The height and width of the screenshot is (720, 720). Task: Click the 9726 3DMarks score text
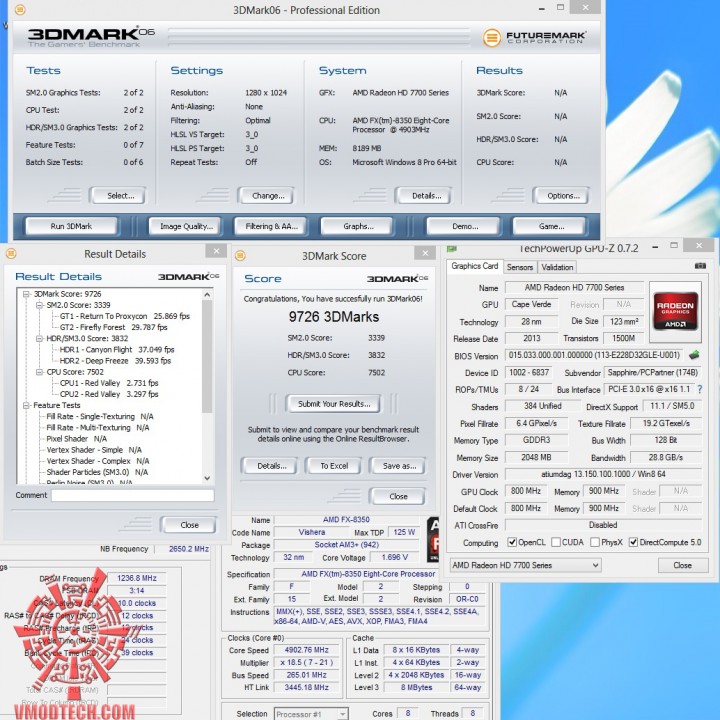[x=334, y=317]
